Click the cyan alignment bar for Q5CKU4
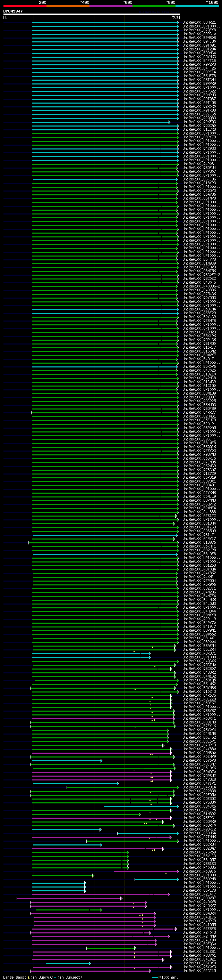Screen dimensions: 222x980 (68, 845)
